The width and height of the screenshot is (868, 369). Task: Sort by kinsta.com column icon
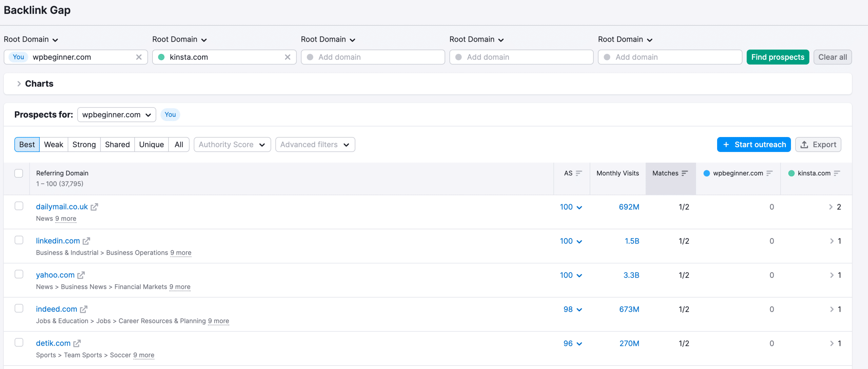[x=837, y=173]
